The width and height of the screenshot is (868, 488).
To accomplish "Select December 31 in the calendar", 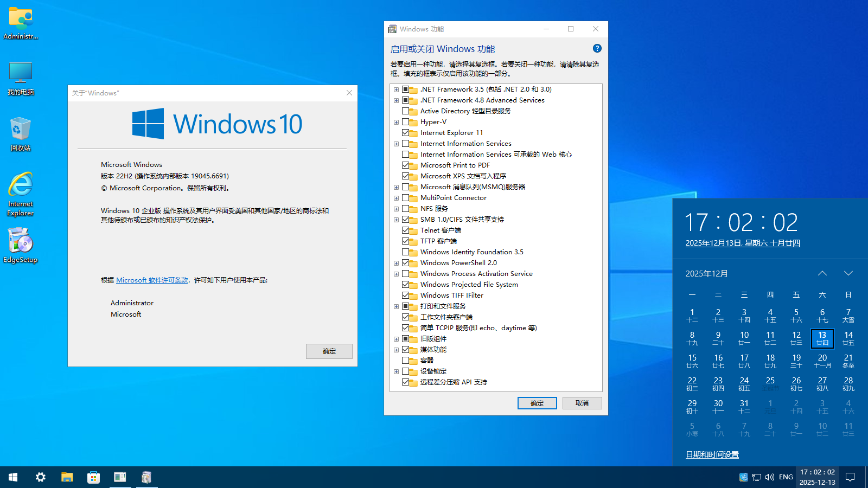I will coord(744,407).
